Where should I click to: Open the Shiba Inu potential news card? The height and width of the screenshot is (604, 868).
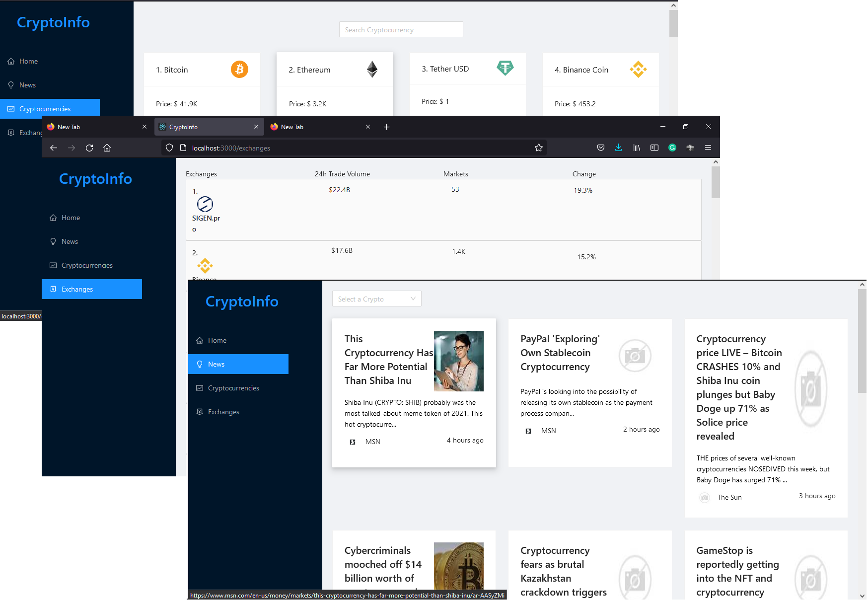click(x=414, y=393)
